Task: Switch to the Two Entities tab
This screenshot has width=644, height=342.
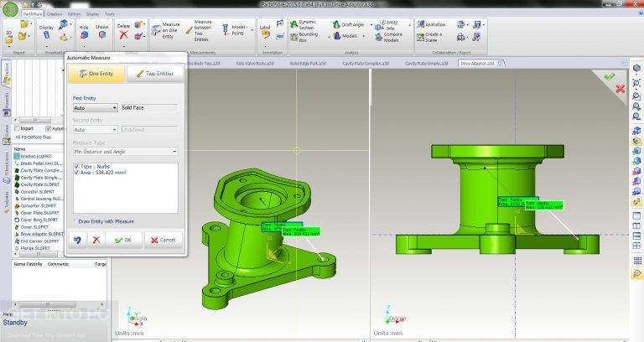Action: tap(154, 74)
